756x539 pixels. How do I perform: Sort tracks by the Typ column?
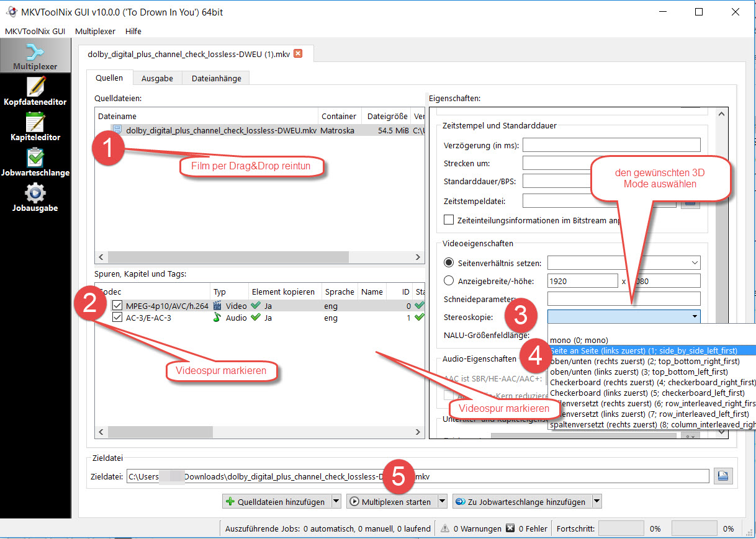click(229, 292)
